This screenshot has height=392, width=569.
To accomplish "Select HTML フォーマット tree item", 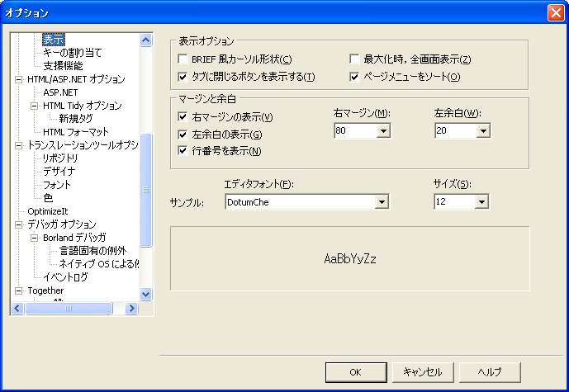I will coord(76,132).
